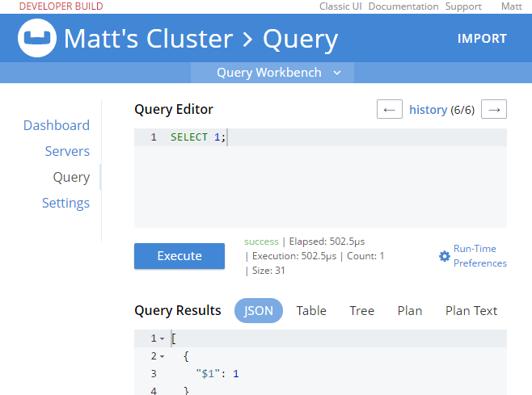Switch results to Plan view
This screenshot has height=395, width=532.
(410, 310)
